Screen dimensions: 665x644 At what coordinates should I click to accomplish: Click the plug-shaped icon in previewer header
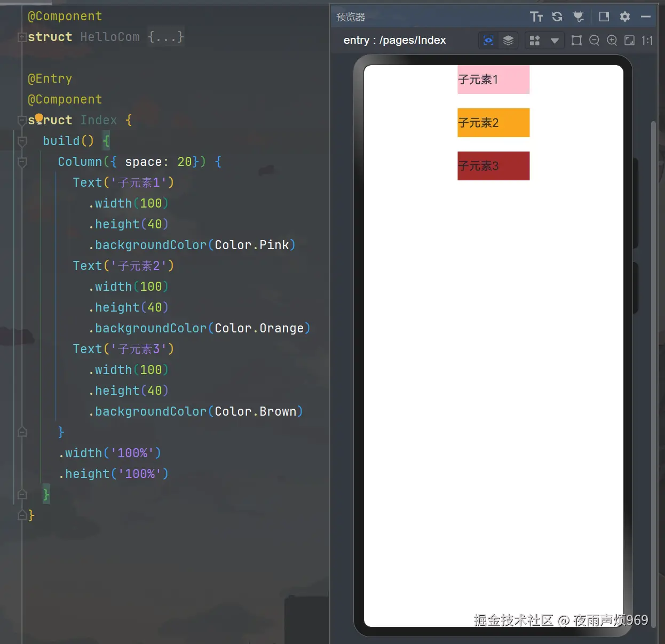(579, 17)
